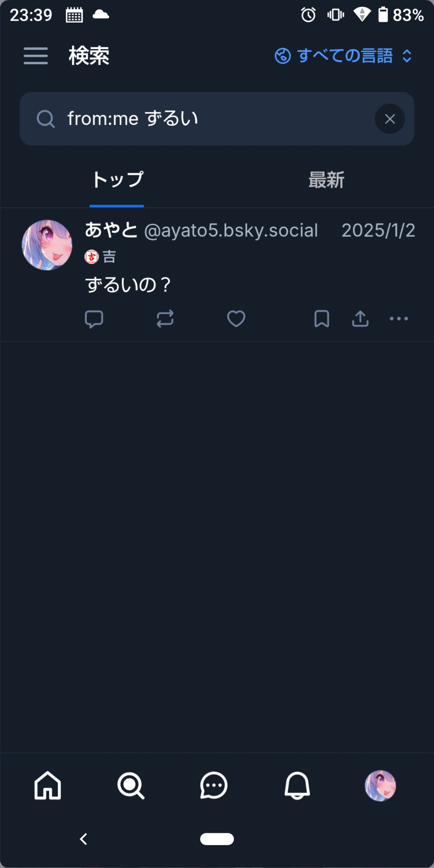
Task: Open the Search tab in bottom bar
Action: pos(131,785)
